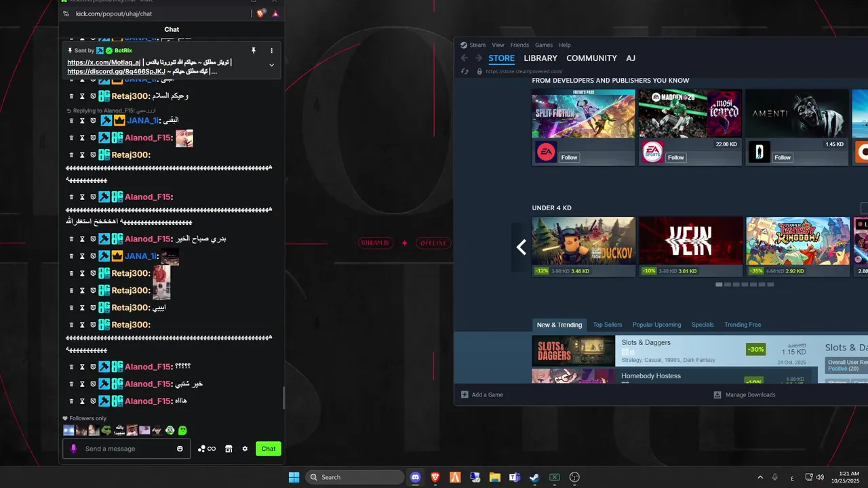Open VEIN game card
This screenshot has width=868, height=488.
[x=690, y=247]
